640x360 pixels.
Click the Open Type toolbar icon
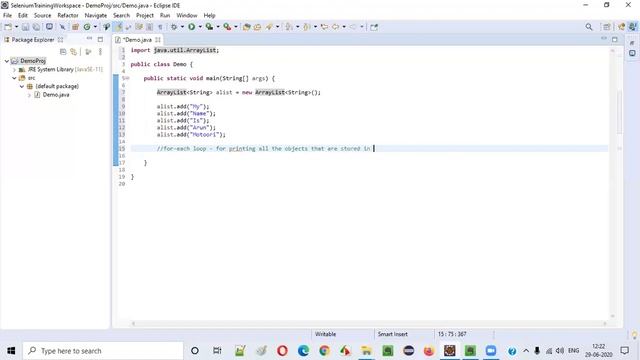(247, 27)
